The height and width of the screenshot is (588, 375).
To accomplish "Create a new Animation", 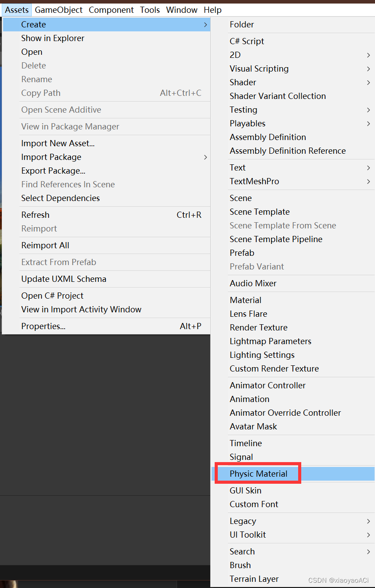I will 293,399.
